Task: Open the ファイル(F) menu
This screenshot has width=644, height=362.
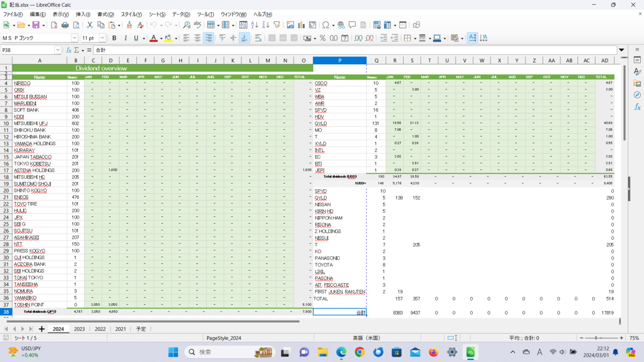Action: pos(13,14)
